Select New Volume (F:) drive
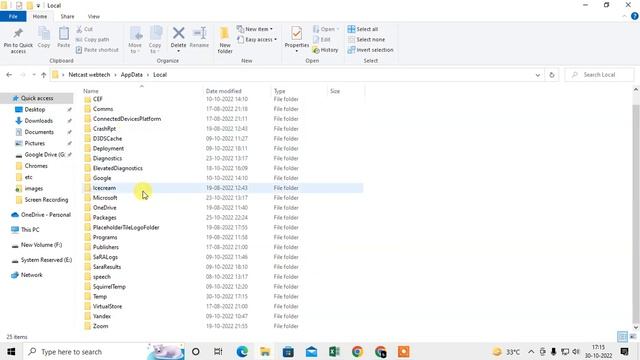Image resolution: width=640 pixels, height=360 pixels. (x=41, y=245)
